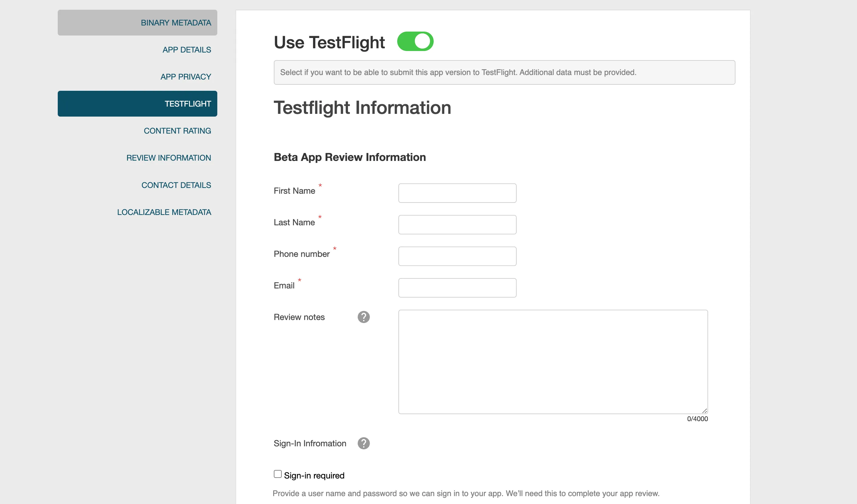Click the "Beta App Review Information" heading
The height and width of the screenshot is (504, 857).
click(349, 157)
